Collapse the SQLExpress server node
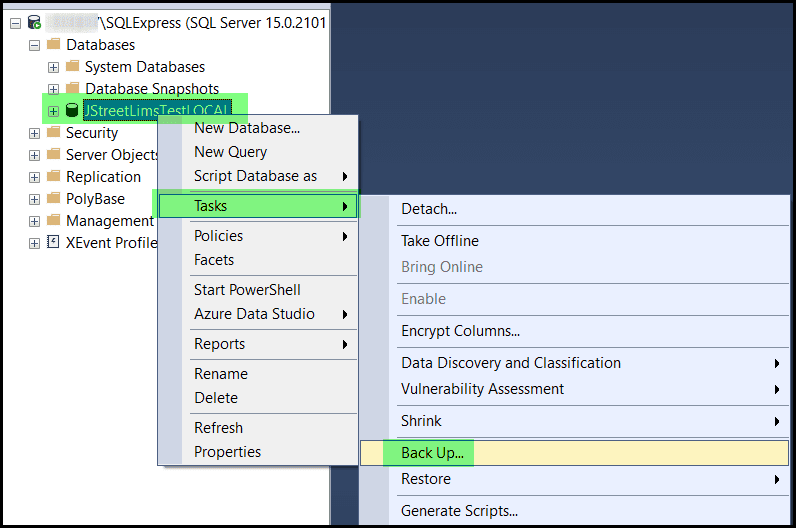 pyautogui.click(x=16, y=23)
